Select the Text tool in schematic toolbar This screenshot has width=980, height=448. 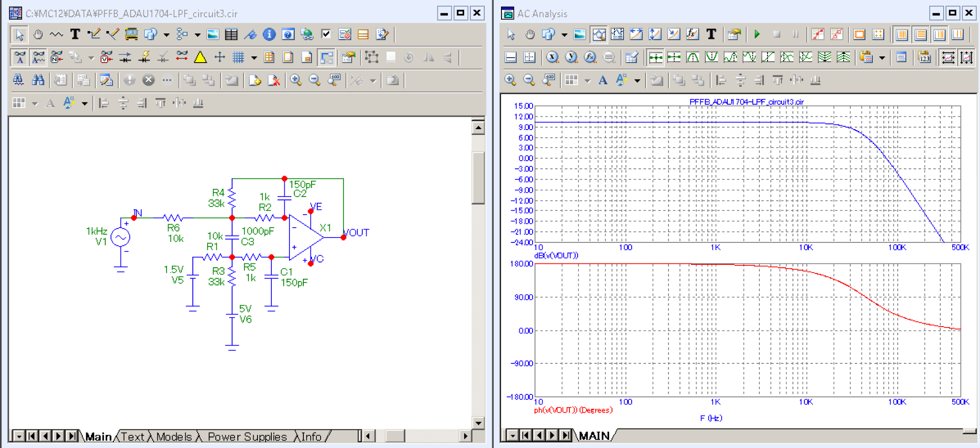coord(75,34)
